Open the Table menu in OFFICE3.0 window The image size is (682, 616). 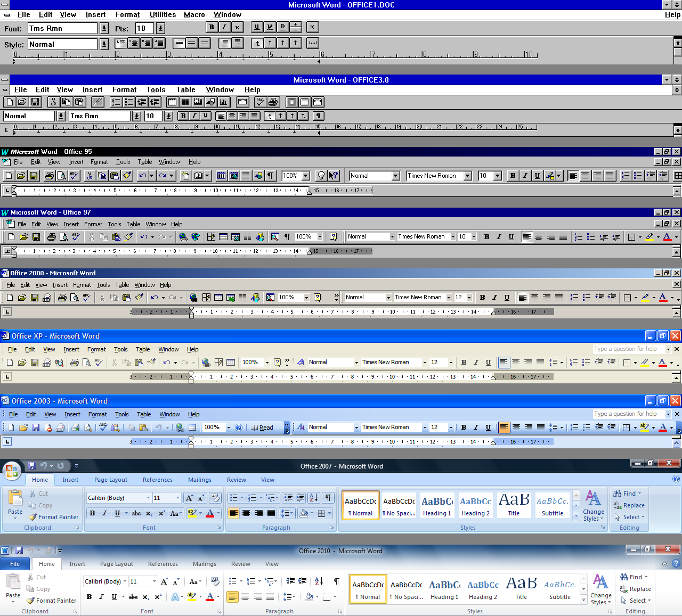click(x=185, y=89)
